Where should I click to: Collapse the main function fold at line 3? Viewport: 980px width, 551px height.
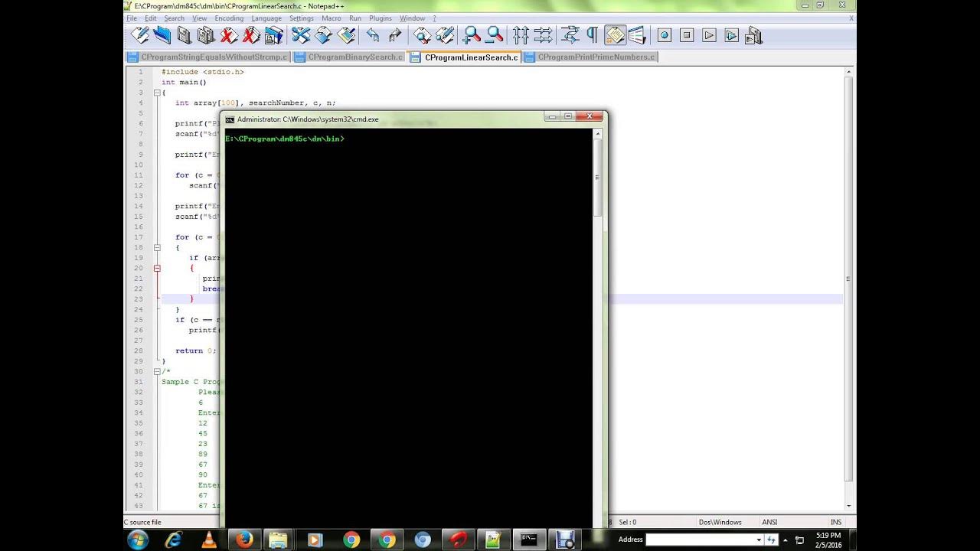coord(157,93)
